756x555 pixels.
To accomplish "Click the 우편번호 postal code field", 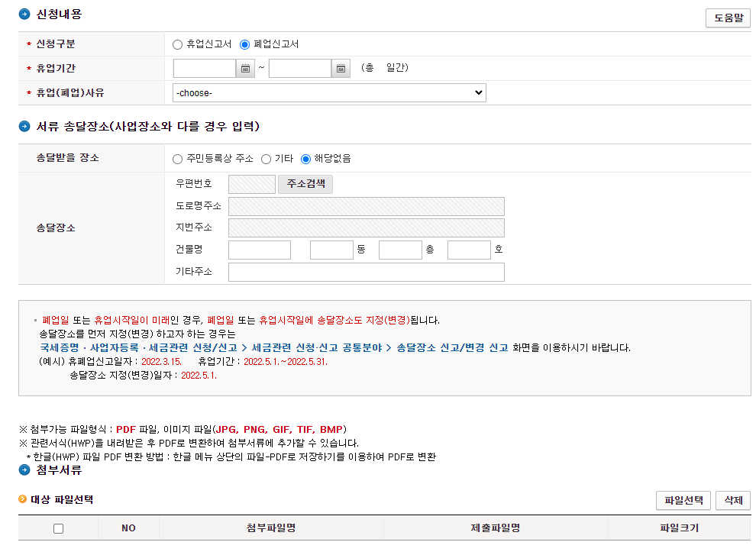I will (252, 183).
